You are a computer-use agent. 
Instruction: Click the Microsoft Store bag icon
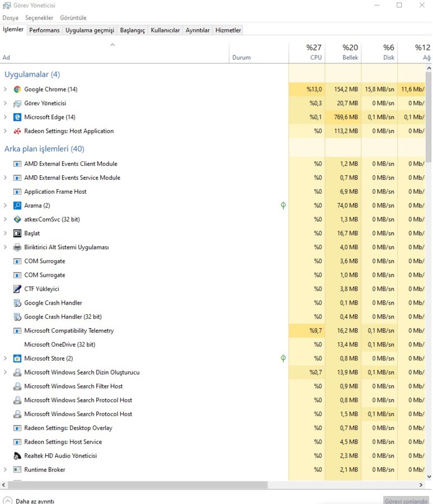(17, 358)
